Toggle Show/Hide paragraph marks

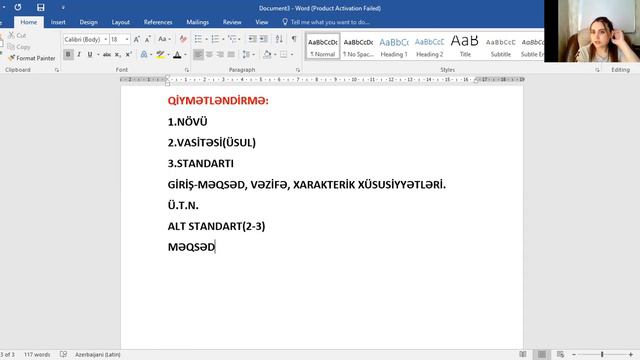pos(294,39)
